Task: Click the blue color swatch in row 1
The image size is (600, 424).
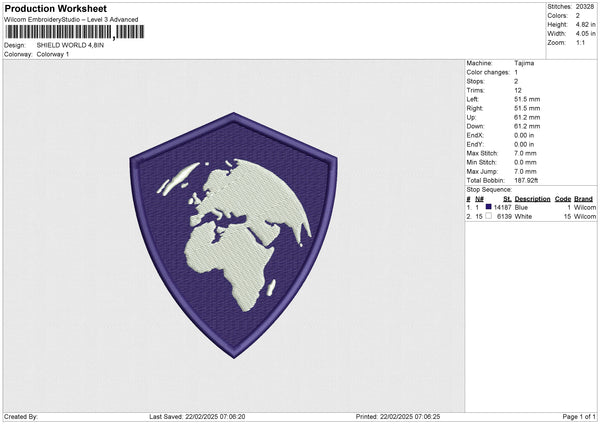Action: click(x=488, y=207)
